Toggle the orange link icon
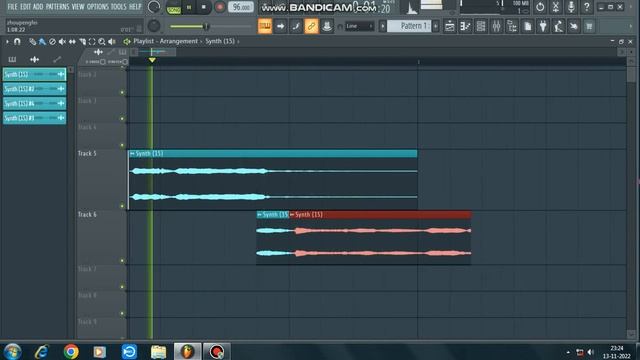Image resolution: width=640 pixels, height=360 pixels. click(x=311, y=26)
